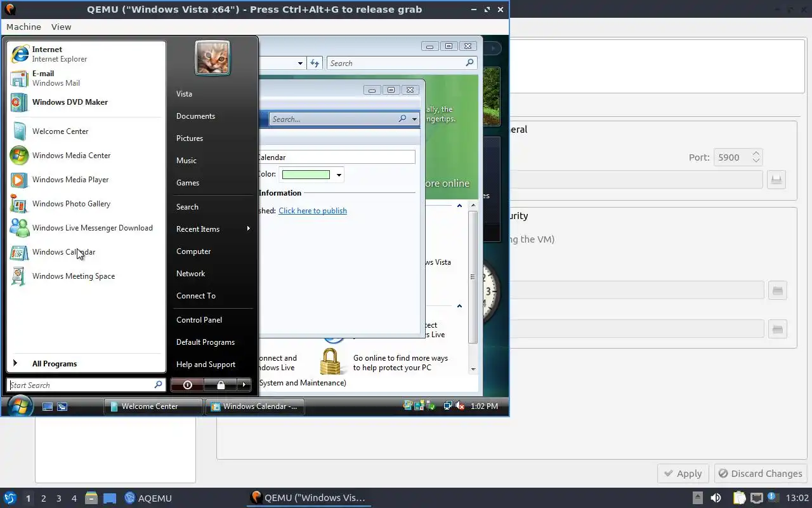Switch to Welcome Center taskbar button
Image resolution: width=812 pixels, height=508 pixels.
pyautogui.click(x=153, y=406)
